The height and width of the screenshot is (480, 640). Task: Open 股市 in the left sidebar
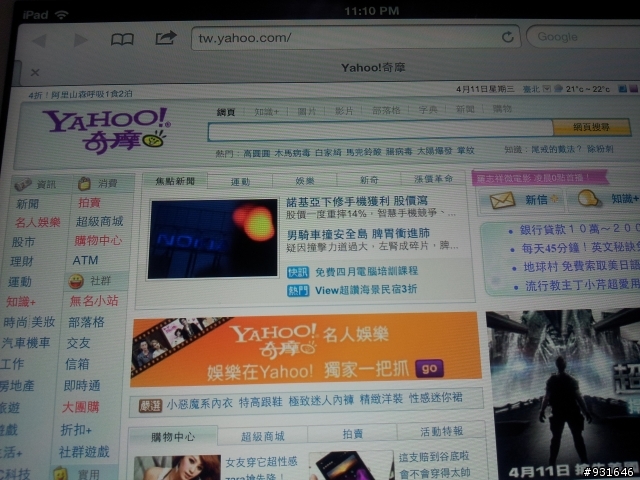click(23, 242)
